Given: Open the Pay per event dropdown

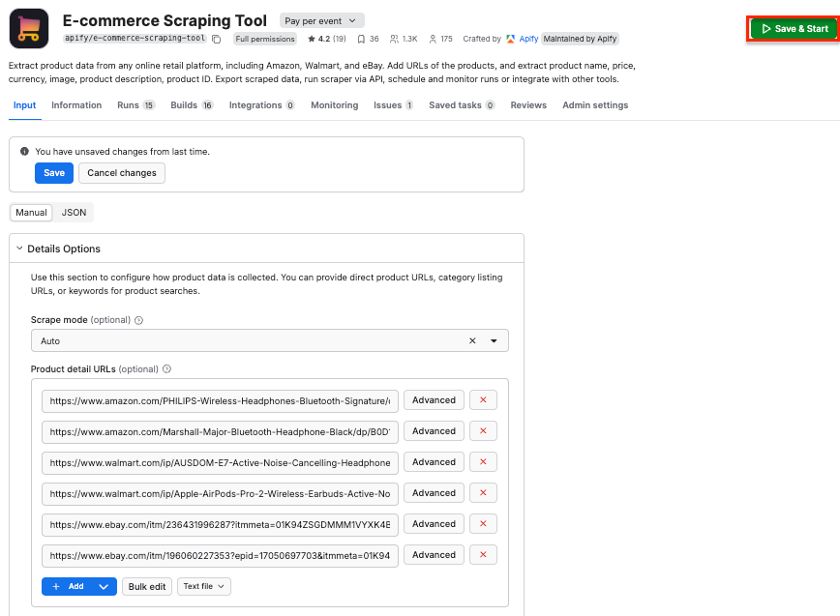Looking at the screenshot, I should [x=320, y=20].
